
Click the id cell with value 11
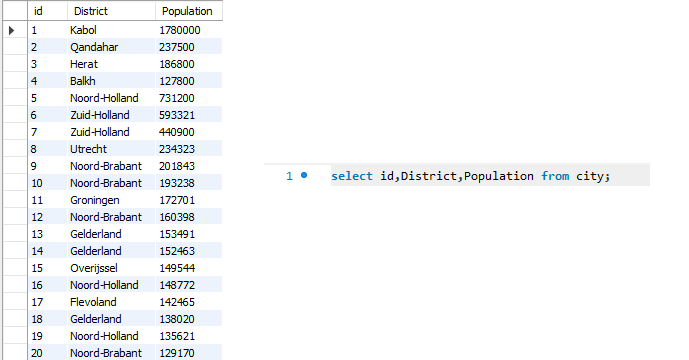click(x=47, y=200)
